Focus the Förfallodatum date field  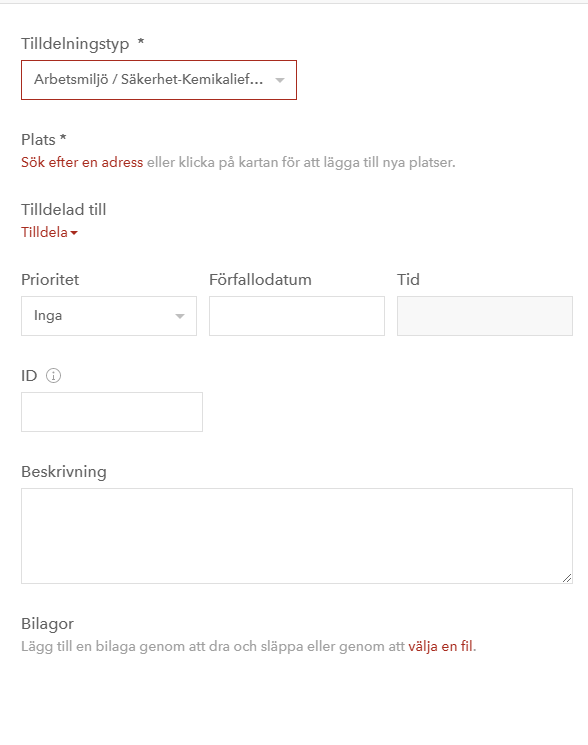point(297,316)
